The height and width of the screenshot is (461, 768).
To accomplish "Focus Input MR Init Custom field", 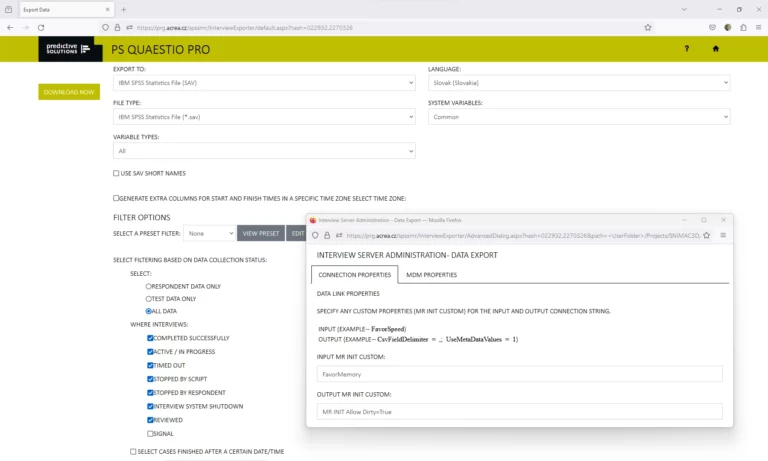I will coord(519,374).
